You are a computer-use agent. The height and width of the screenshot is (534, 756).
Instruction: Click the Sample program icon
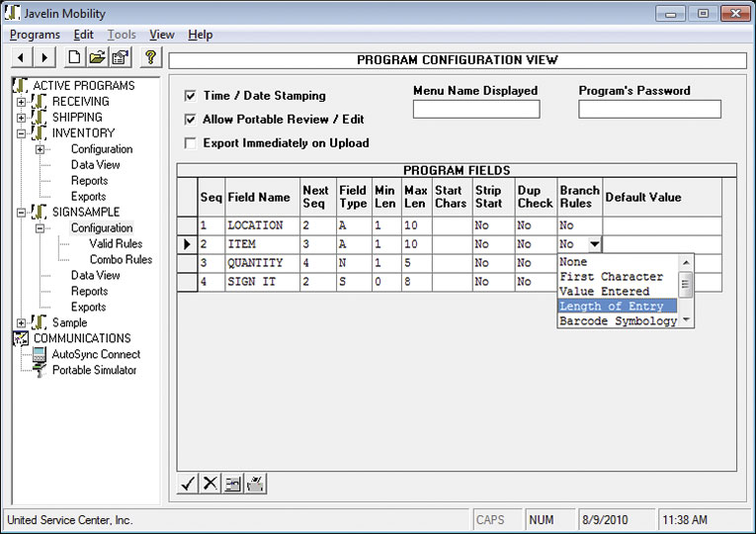tap(39, 322)
